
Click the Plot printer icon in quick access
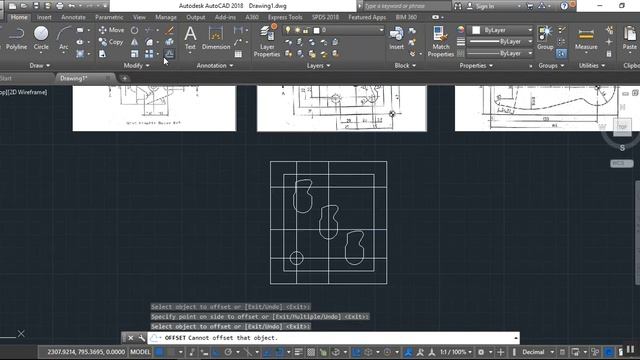pos(60,6)
